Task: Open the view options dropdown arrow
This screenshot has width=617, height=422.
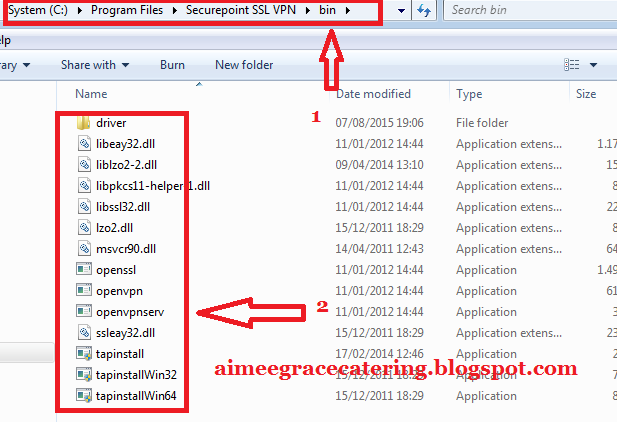Action: click(x=593, y=65)
